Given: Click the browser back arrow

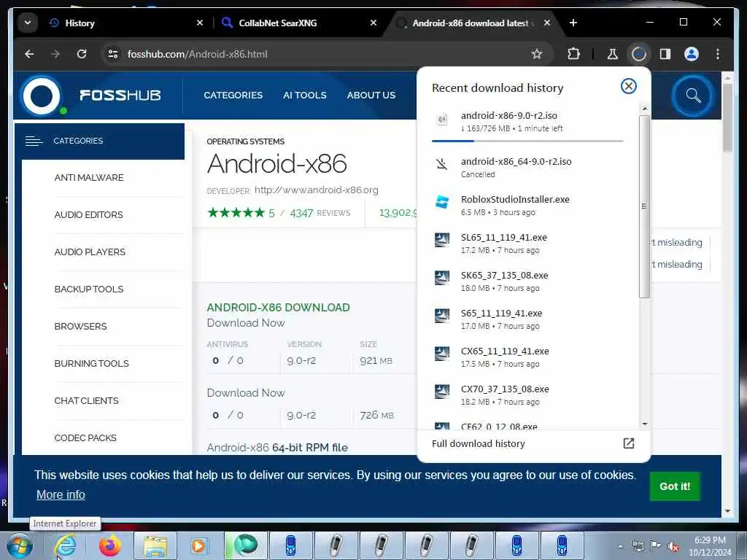Looking at the screenshot, I should pos(29,54).
